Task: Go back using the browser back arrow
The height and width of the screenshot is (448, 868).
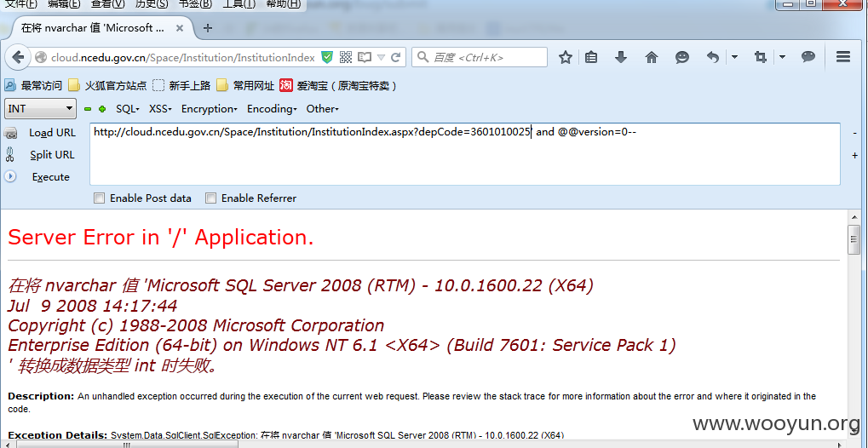Action: tap(18, 57)
